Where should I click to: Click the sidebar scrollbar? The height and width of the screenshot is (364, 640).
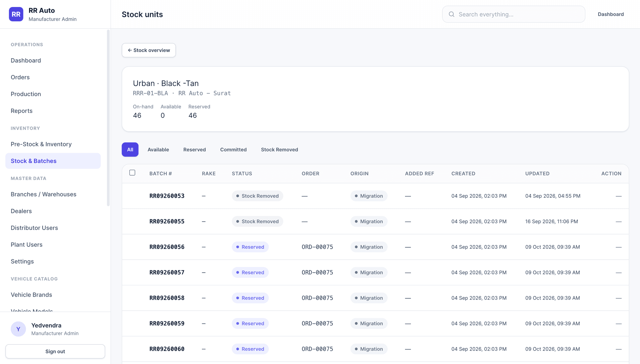coord(108,118)
